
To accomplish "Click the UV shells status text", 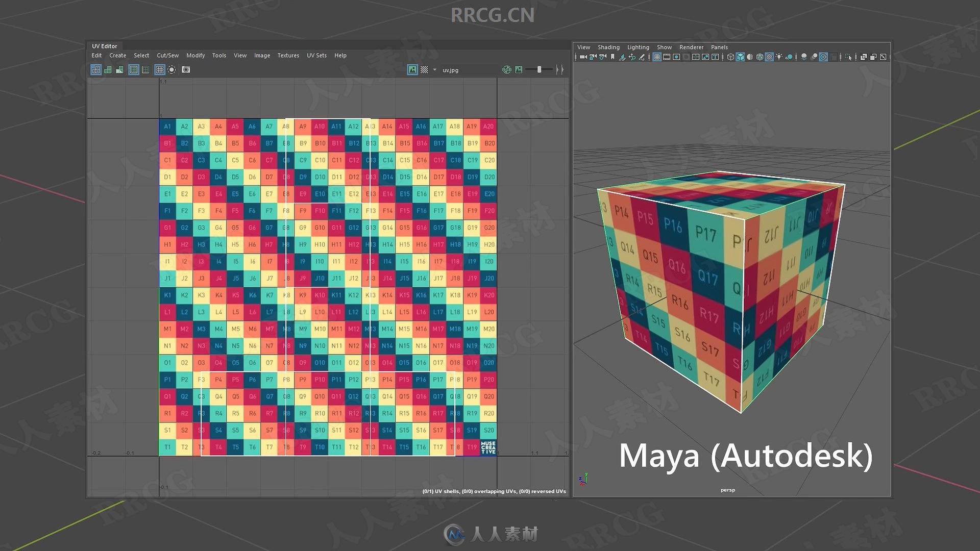I will click(494, 491).
